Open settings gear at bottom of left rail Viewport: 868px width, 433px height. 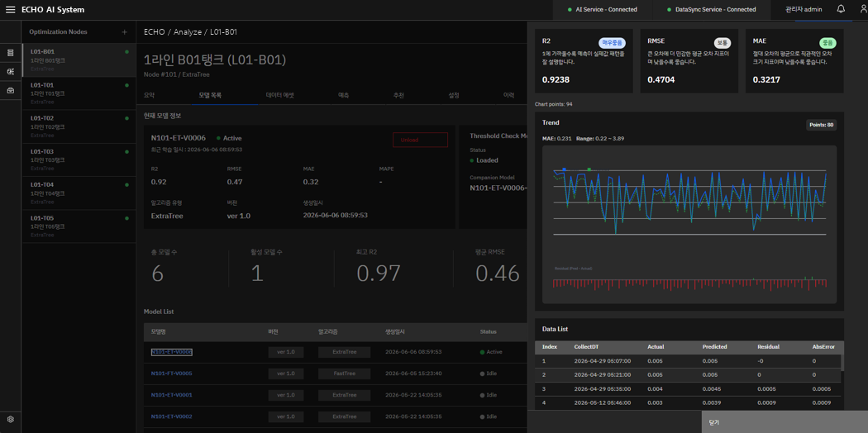click(x=11, y=419)
